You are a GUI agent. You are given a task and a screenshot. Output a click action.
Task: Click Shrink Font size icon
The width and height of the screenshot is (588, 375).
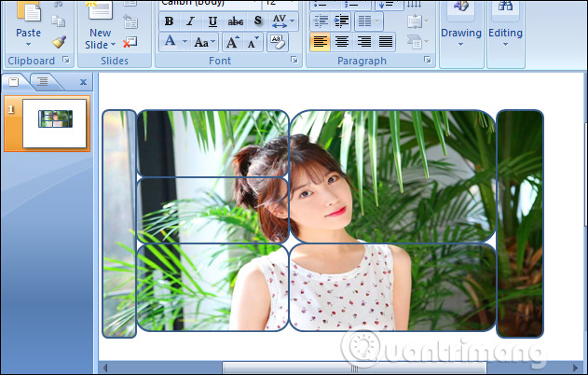pyautogui.click(x=253, y=42)
